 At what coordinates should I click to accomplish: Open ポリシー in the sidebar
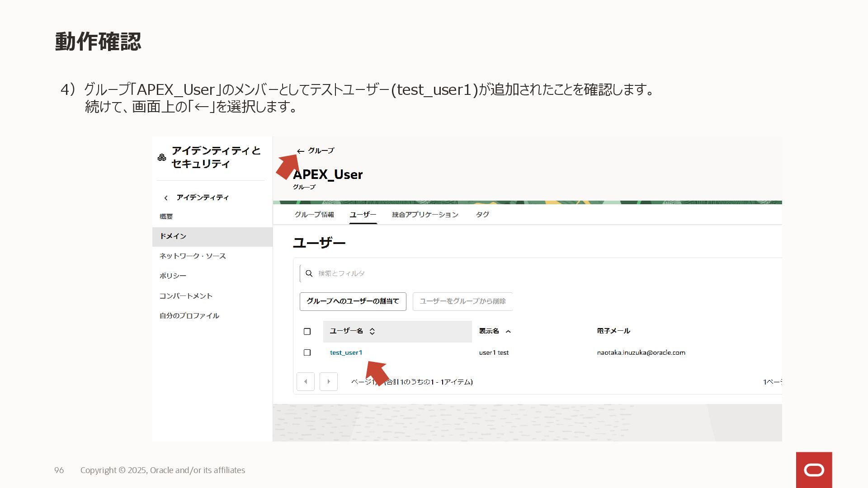[173, 276]
